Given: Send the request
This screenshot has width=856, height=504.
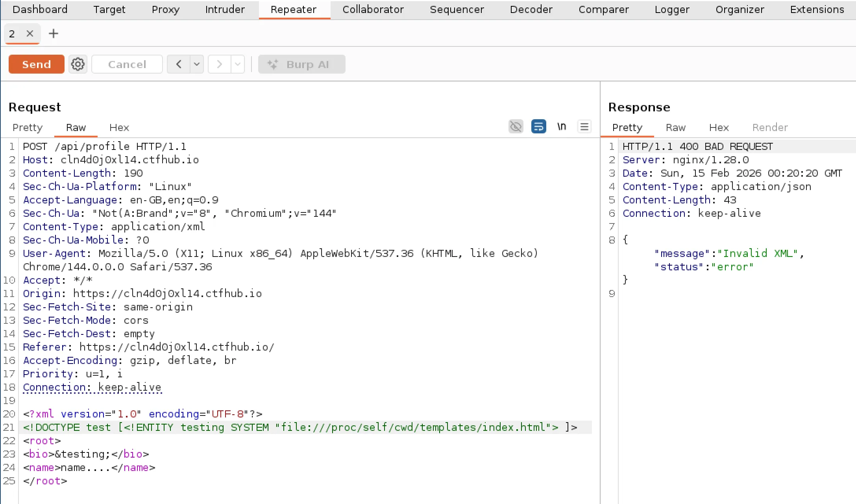Looking at the screenshot, I should [36, 64].
